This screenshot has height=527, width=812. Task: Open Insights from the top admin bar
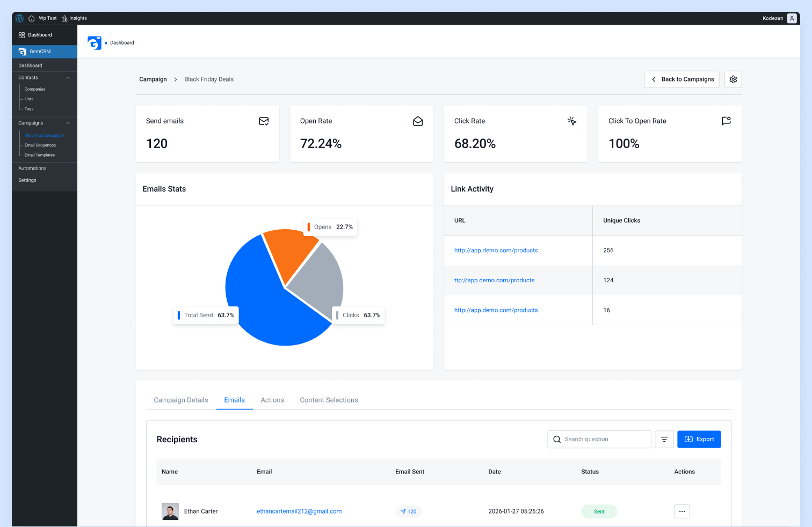click(74, 18)
